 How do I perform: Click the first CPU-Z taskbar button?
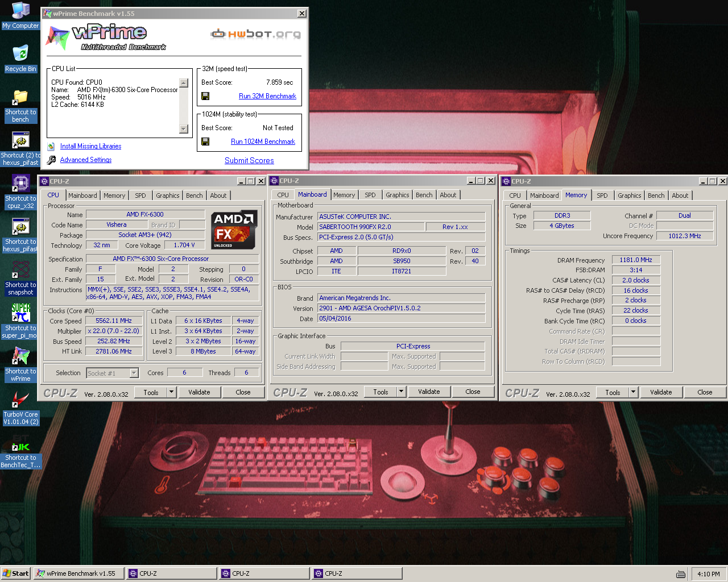[171, 573]
